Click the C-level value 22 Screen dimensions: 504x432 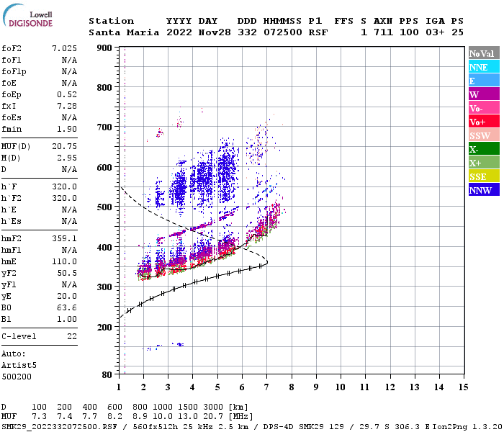click(72, 336)
